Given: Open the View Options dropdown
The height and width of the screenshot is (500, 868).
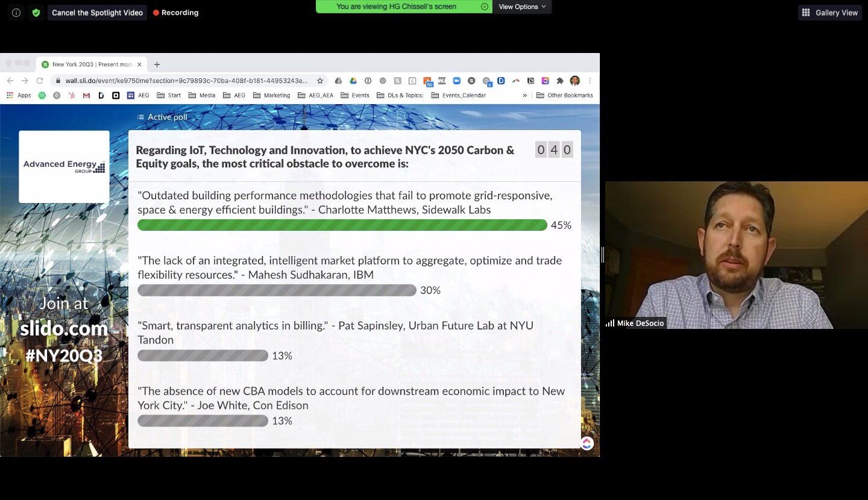Looking at the screenshot, I should pos(522,7).
